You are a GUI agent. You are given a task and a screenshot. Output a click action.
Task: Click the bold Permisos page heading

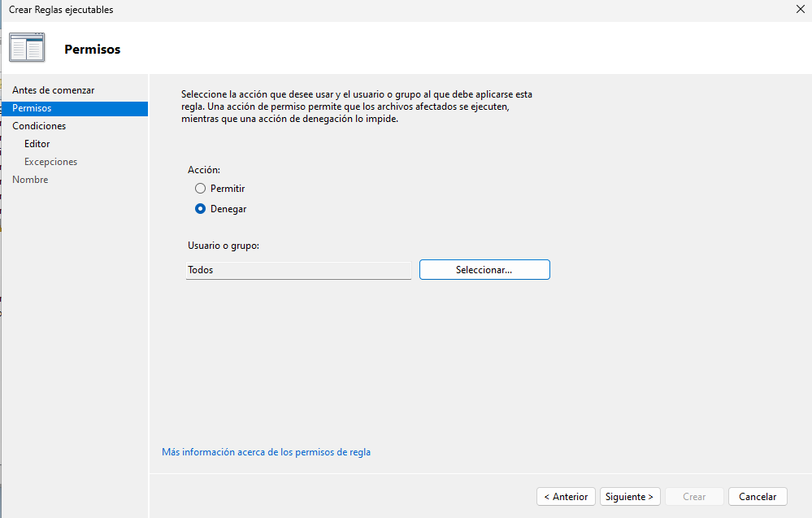(92, 50)
